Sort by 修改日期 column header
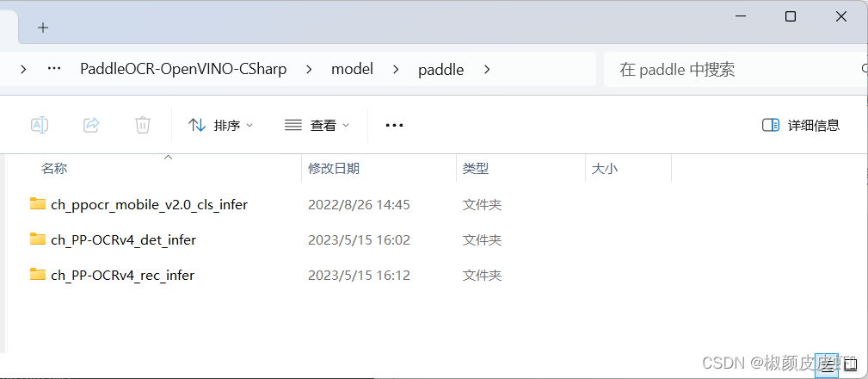This screenshot has width=868, height=379. coord(334,169)
